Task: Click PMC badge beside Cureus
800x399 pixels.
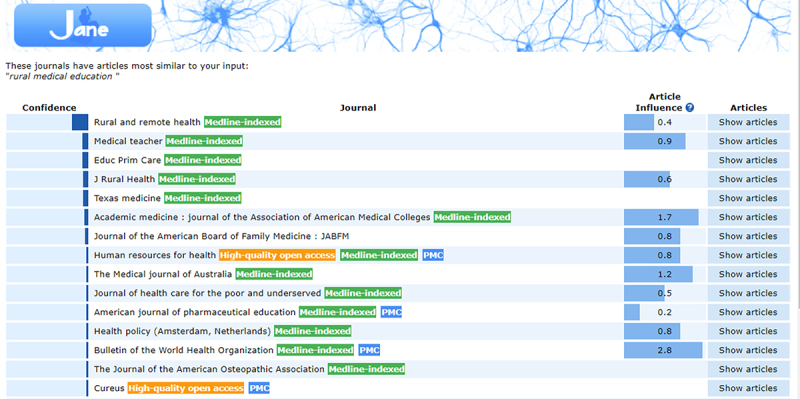Action: (x=259, y=388)
